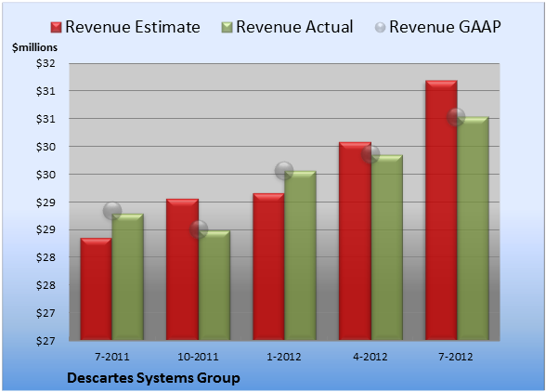The width and height of the screenshot is (546, 392).
Task: Select the red 1-2012 estimate bar
Action: coord(268,267)
